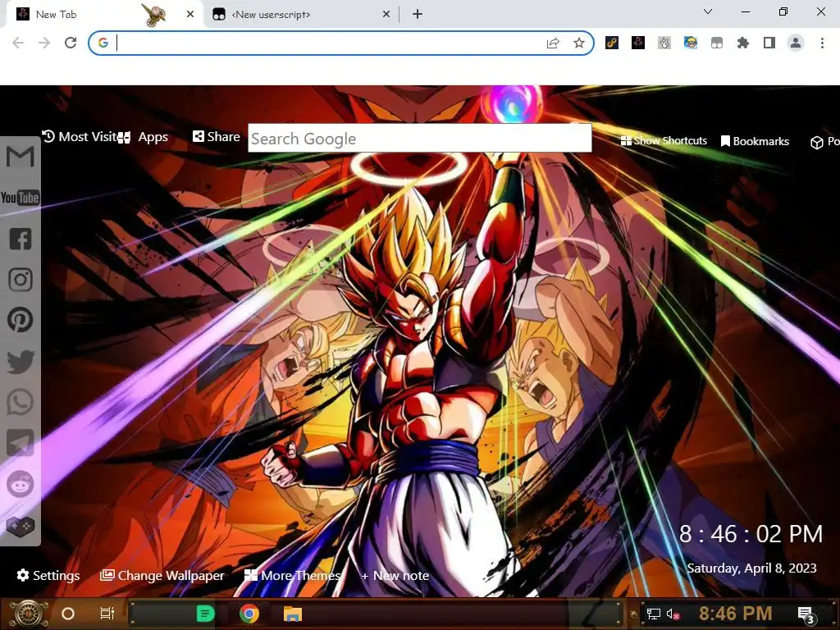Click the dark red figure extension icon
Screen dimensions: 840x630
[x=638, y=43]
